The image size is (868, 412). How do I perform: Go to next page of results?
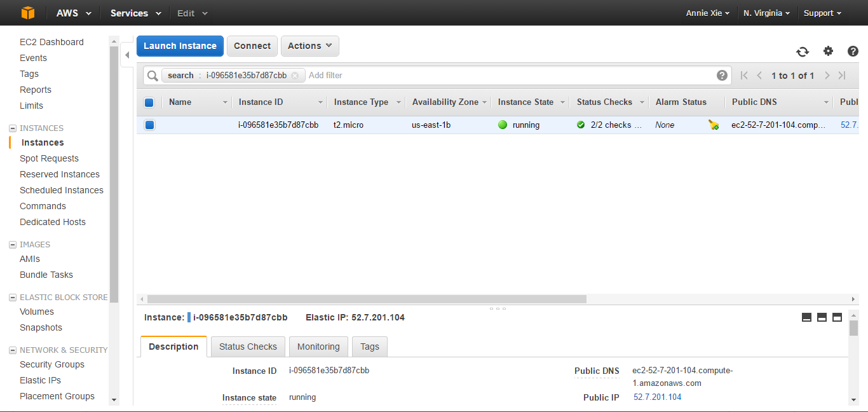coord(827,75)
